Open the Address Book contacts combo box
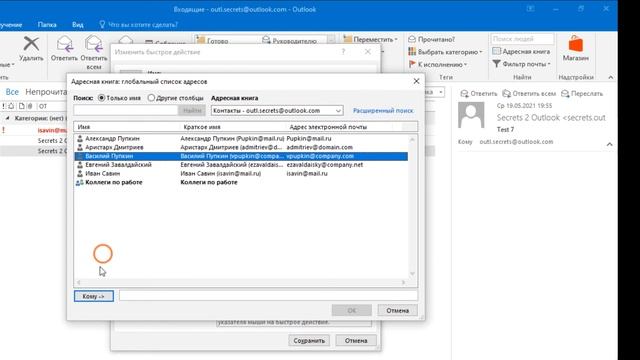 (277, 111)
